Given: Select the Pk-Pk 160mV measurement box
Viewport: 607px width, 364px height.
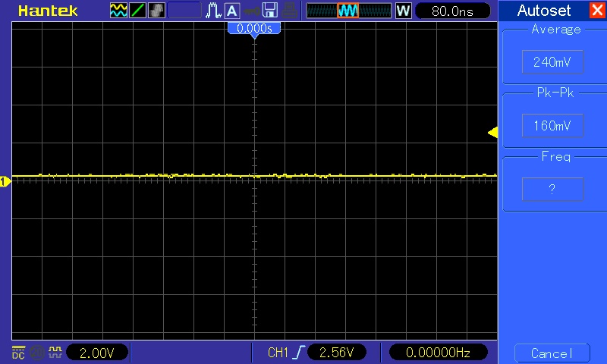Looking at the screenshot, I should [552, 126].
